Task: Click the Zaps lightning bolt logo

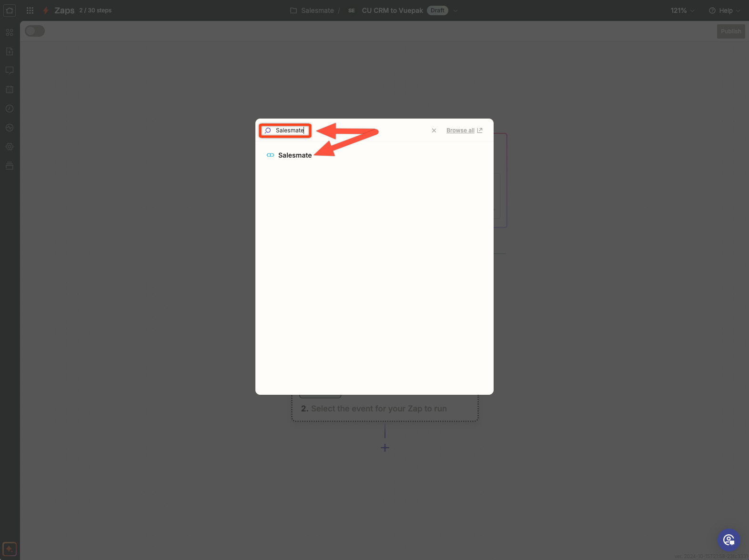Action: 46,10
